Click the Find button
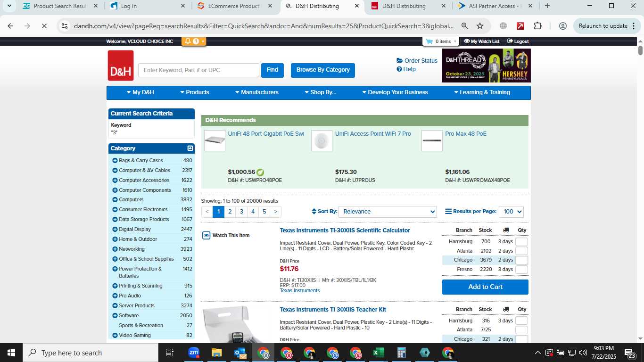644x362 pixels. click(x=272, y=70)
